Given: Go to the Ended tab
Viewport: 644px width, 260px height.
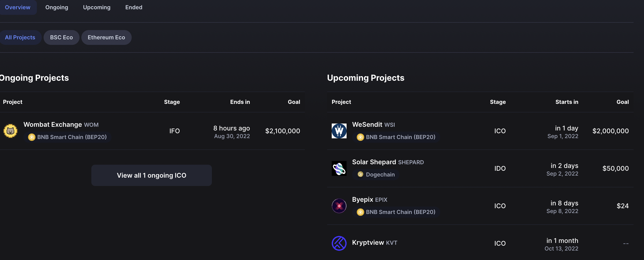Looking at the screenshot, I should [134, 7].
